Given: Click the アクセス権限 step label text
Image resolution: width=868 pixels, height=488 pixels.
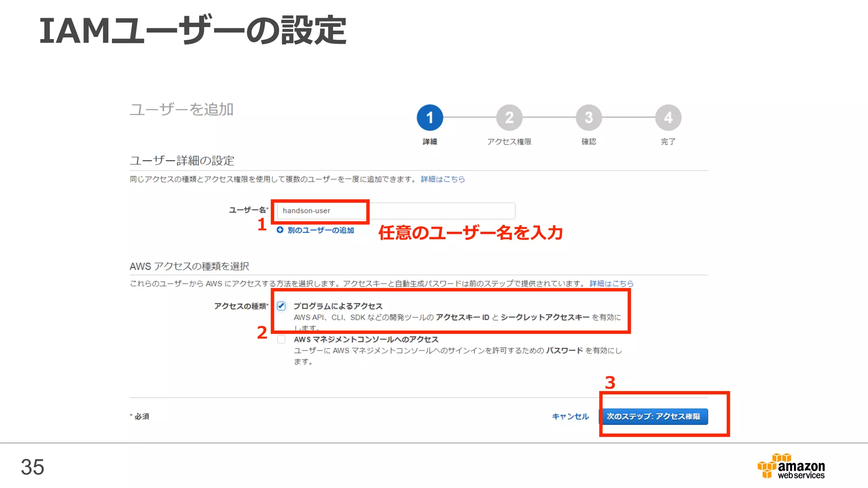Looking at the screenshot, I should 509,141.
